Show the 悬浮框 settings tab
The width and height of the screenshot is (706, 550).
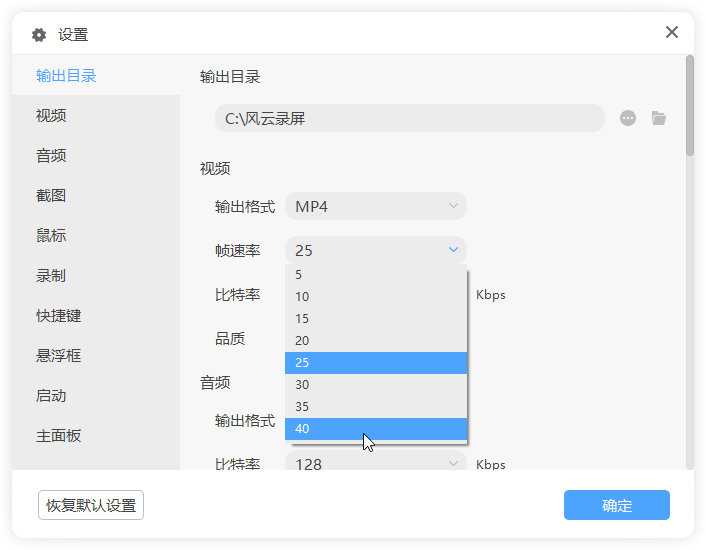coord(59,356)
